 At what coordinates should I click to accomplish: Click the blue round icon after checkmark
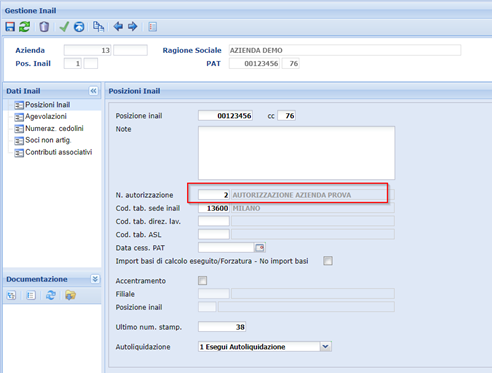point(79,27)
